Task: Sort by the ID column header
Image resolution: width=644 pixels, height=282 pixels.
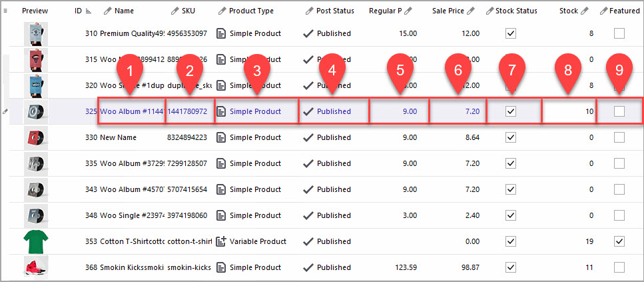Action: coord(79,11)
